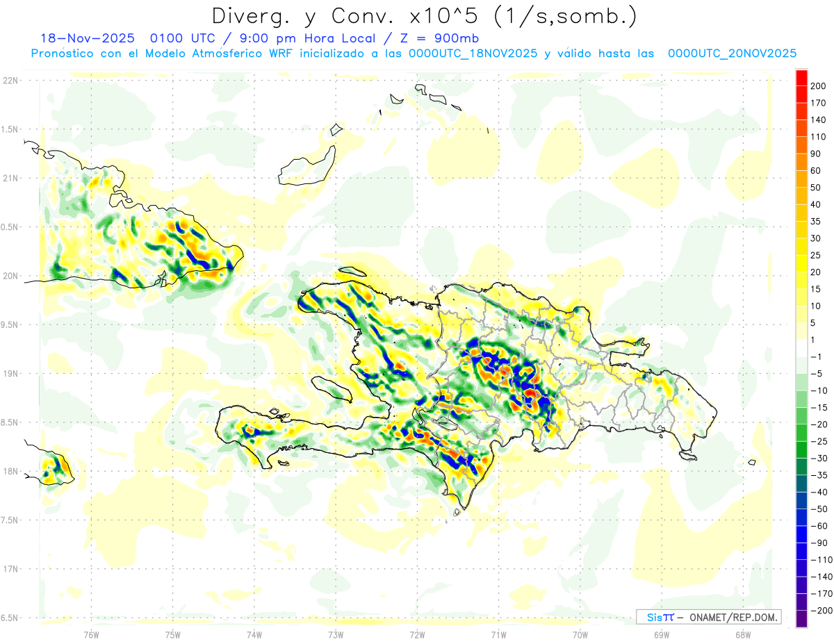This screenshot has width=834, height=644.
Task: Click the valid-until time "0000UTC_20NOV2025"
Action: click(732, 53)
